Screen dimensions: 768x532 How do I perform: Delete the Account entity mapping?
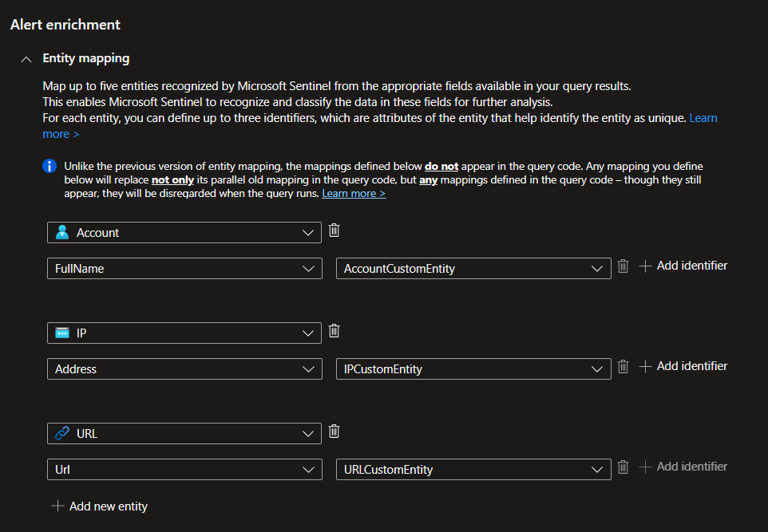click(x=334, y=230)
